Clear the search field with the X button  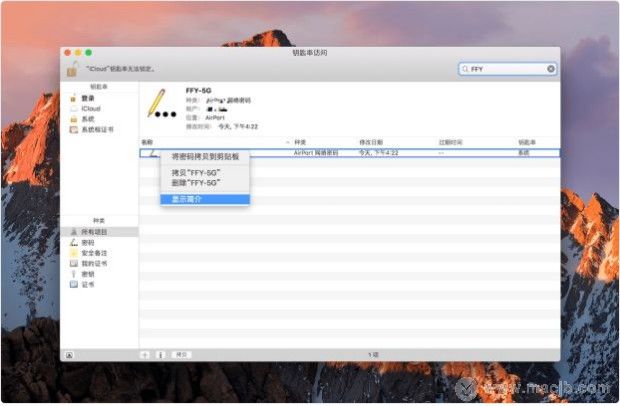(551, 69)
